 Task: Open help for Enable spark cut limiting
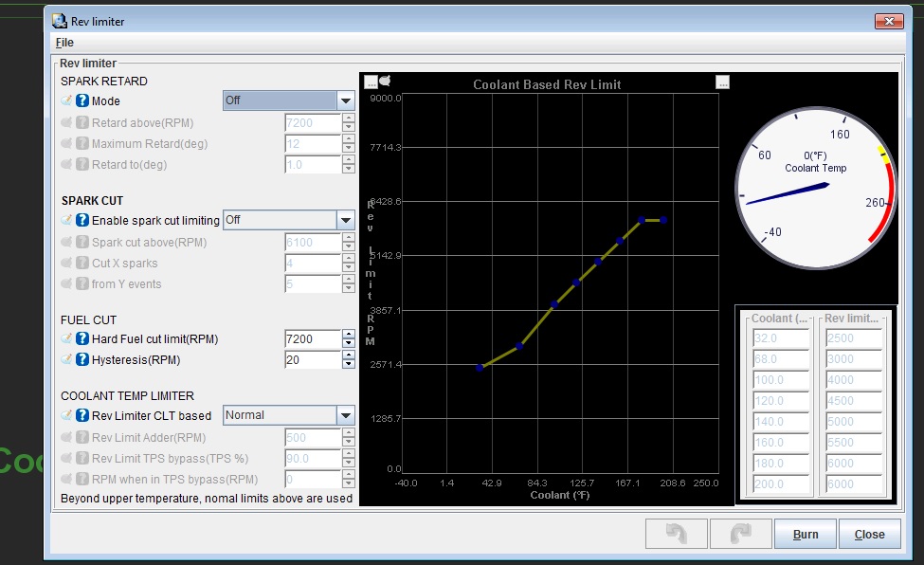click(82, 220)
